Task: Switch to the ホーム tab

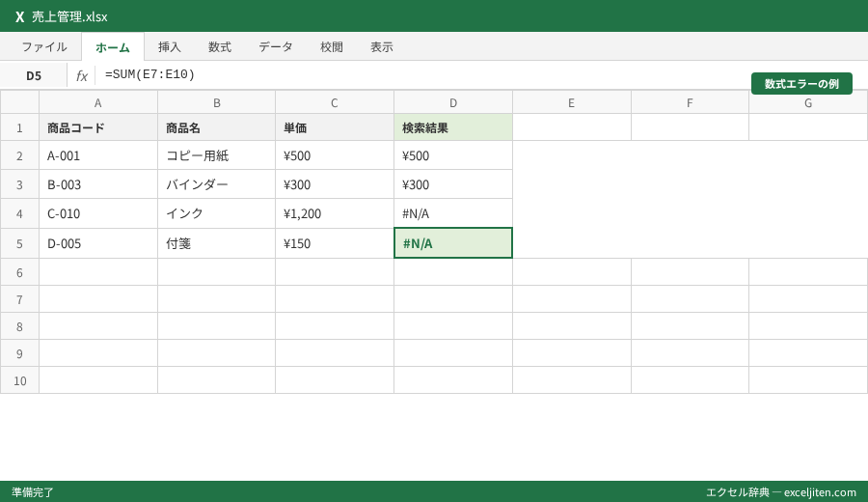Action: (113, 47)
